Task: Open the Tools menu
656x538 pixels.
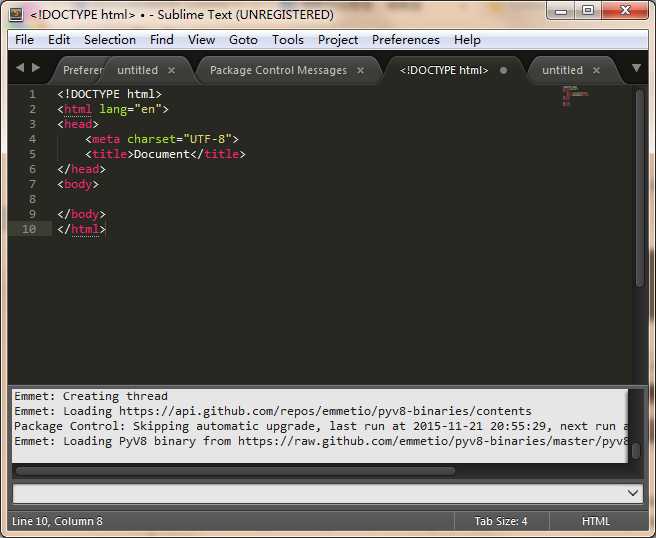Action: [288, 40]
